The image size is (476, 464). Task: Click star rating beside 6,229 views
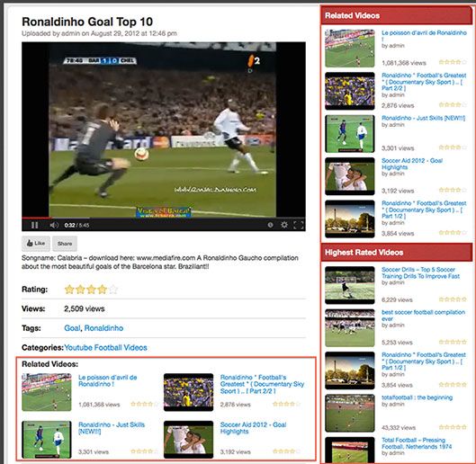coord(453,299)
